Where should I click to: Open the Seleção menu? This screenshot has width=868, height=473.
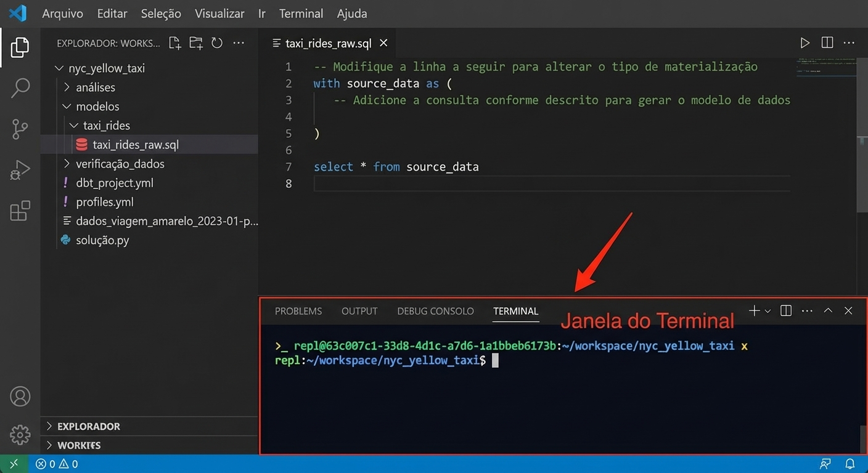coord(161,14)
